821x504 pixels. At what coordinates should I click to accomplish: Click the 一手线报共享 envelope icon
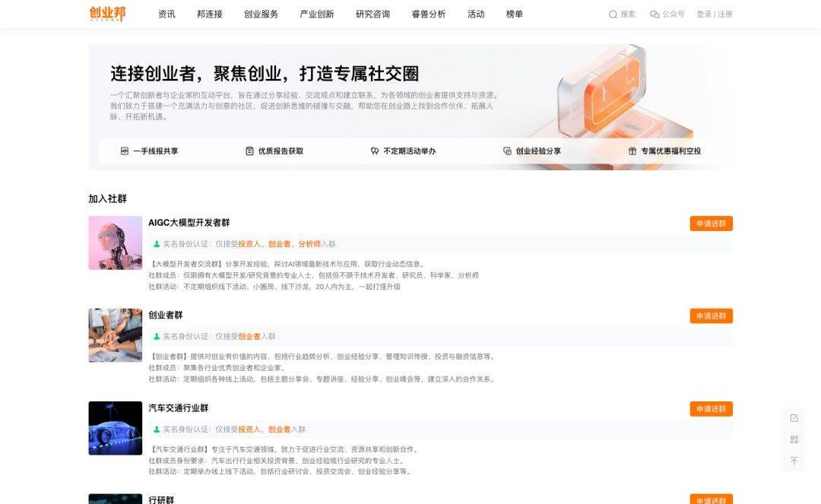point(124,151)
